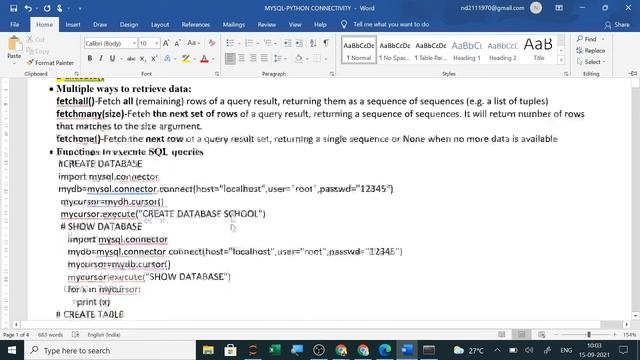Switch to the Layout tab
Viewport: 640px width, 360px height.
pos(160,24)
